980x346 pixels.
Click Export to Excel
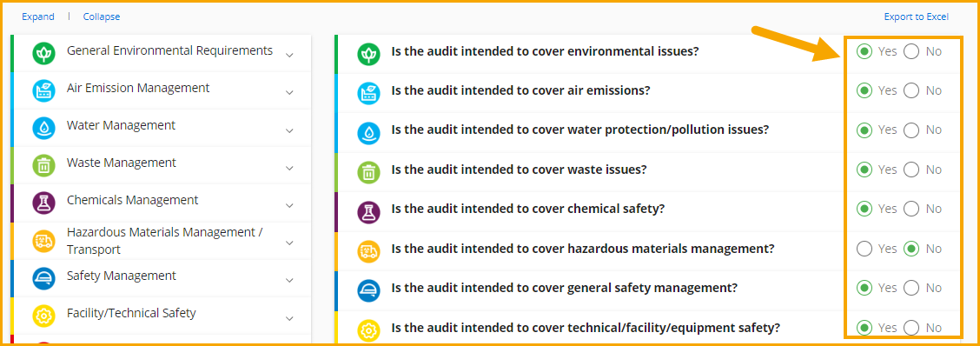pyautogui.click(x=917, y=17)
